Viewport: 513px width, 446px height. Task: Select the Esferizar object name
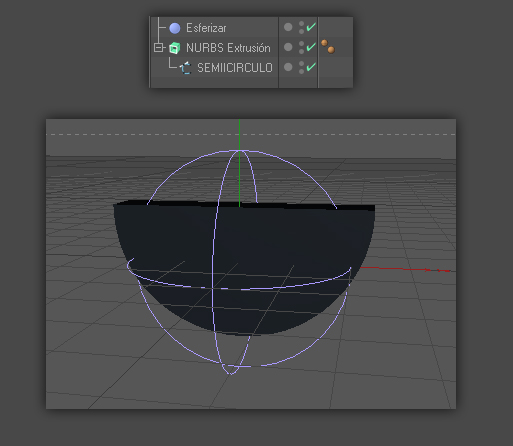(206, 28)
